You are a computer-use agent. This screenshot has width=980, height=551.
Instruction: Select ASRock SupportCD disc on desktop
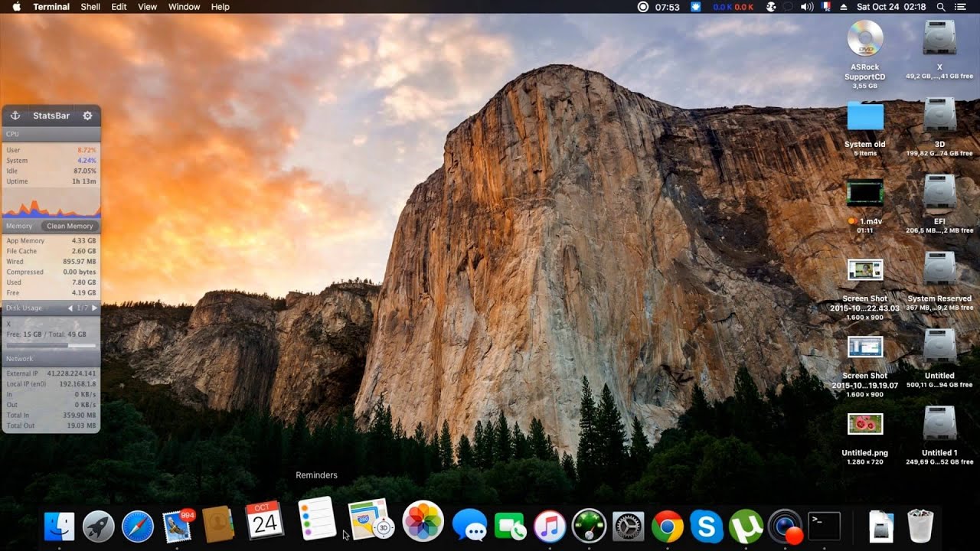click(x=865, y=38)
